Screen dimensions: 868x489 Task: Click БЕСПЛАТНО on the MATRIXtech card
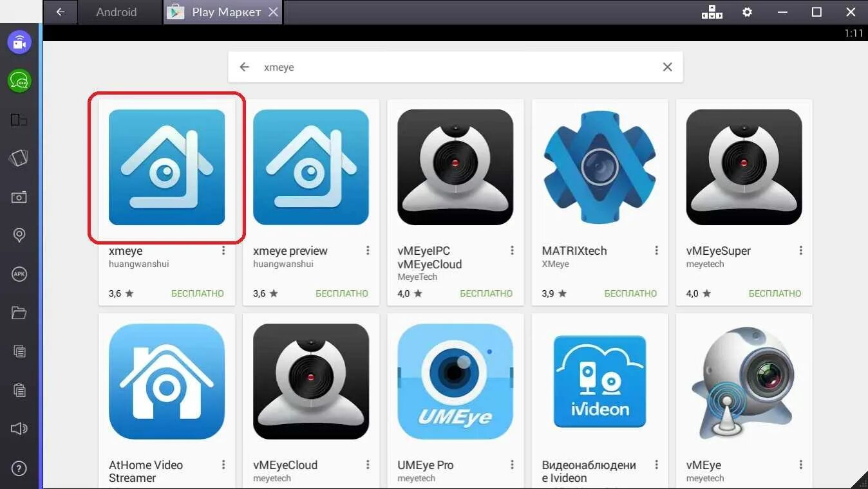(x=630, y=293)
